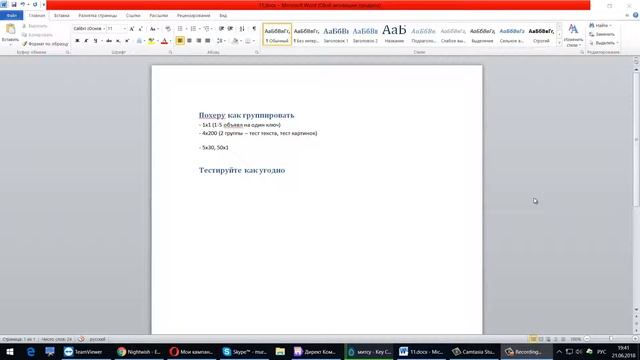
Task: Open the Select (Выделить) dropdown
Action: (x=604, y=43)
